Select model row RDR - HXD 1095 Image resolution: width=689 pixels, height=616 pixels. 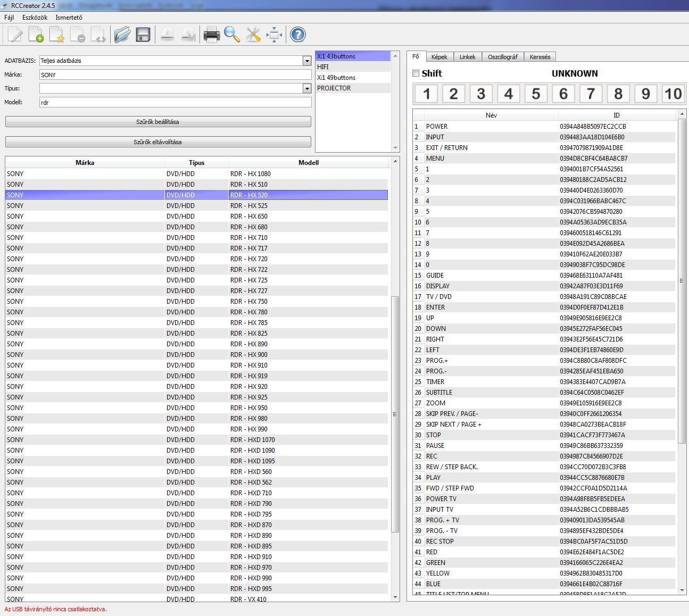coord(197,461)
